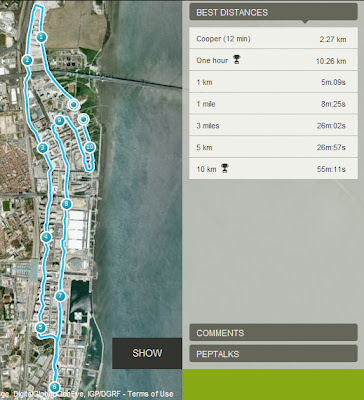Click kilometer marker 5 on the route
364x400 pixels.
click(41, 328)
